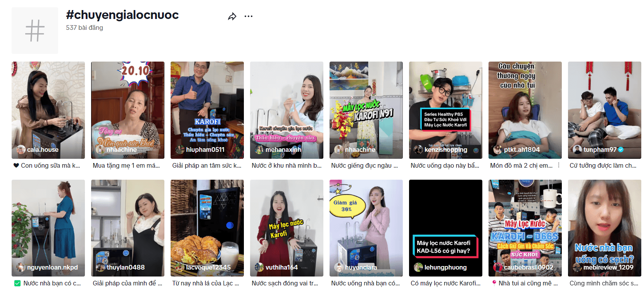
Task: Open caption 'Con uống sữa mà k...'
Action: (x=47, y=165)
